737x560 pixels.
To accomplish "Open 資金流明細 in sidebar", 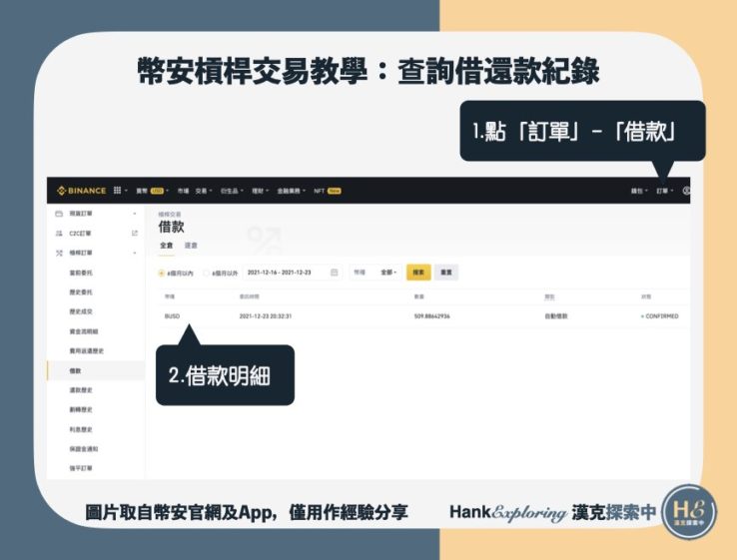I will (84, 331).
